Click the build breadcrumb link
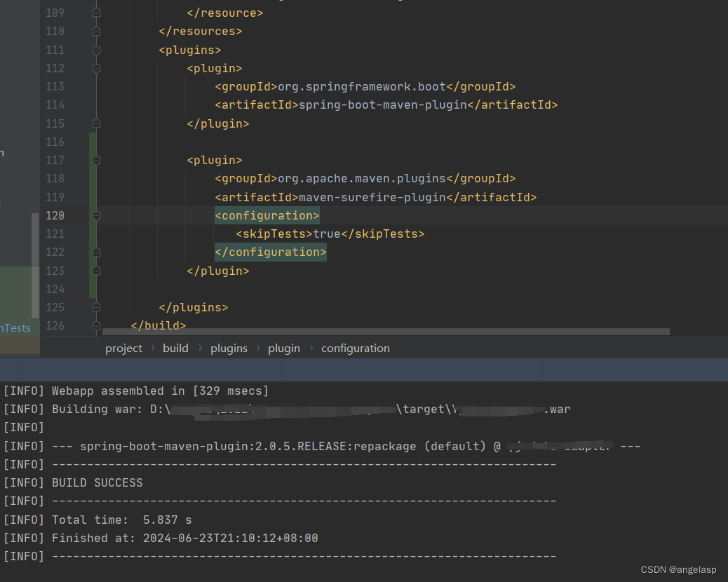Screen dimensions: 728x582 [x=175, y=348]
